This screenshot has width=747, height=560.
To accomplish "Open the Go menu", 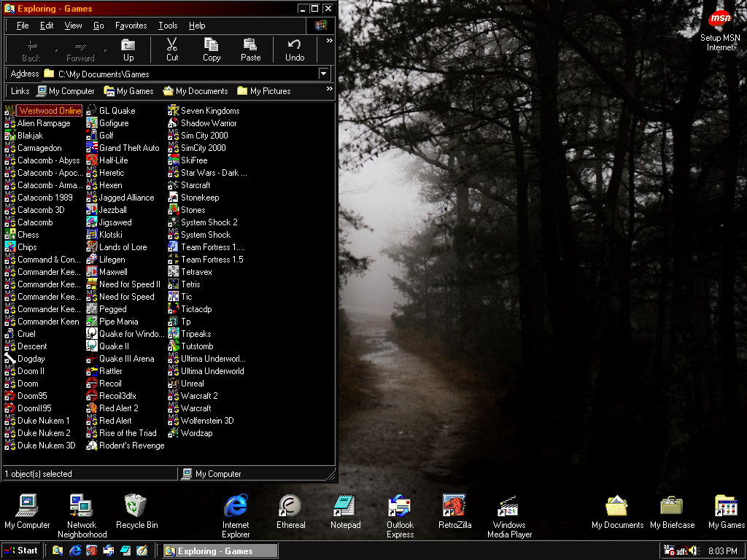I will (98, 26).
